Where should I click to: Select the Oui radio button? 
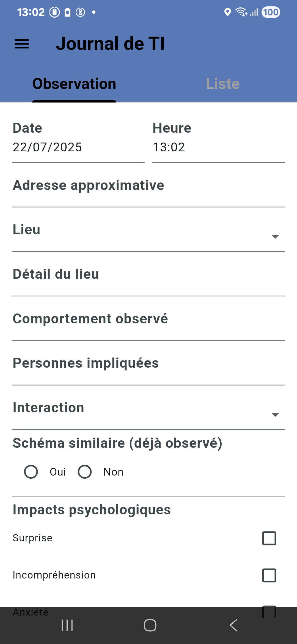click(31, 472)
